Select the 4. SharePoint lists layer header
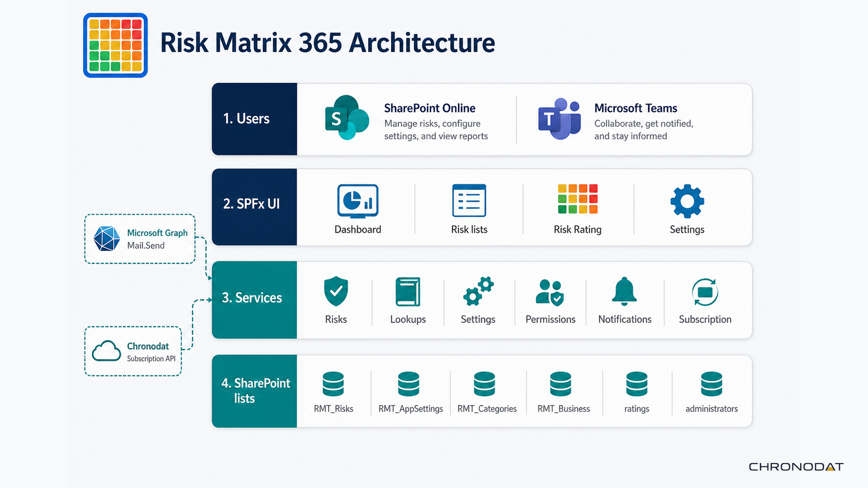This screenshot has width=868, height=488. tap(254, 391)
